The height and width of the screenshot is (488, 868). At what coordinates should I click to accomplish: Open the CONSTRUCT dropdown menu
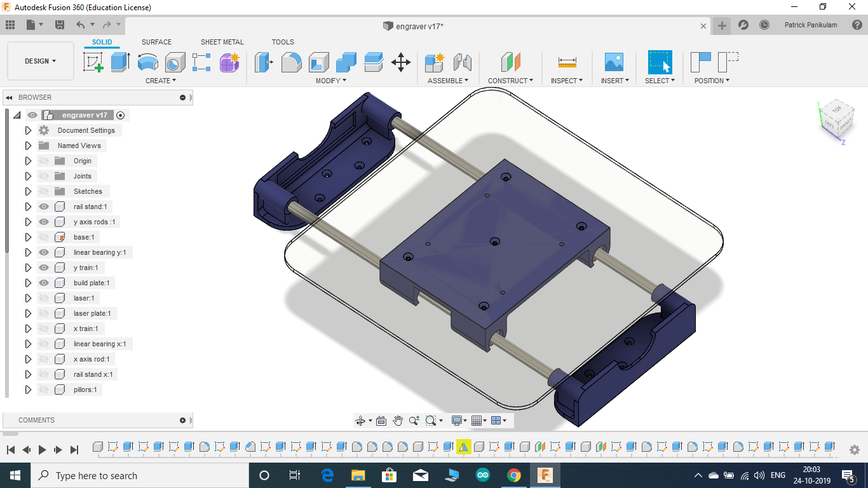coord(510,81)
